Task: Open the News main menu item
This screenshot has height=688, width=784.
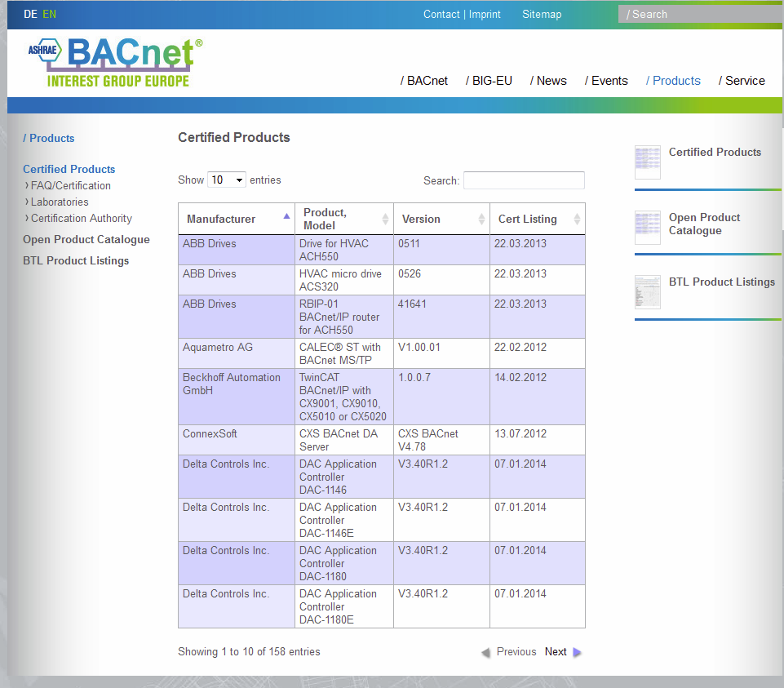Action: [548, 81]
